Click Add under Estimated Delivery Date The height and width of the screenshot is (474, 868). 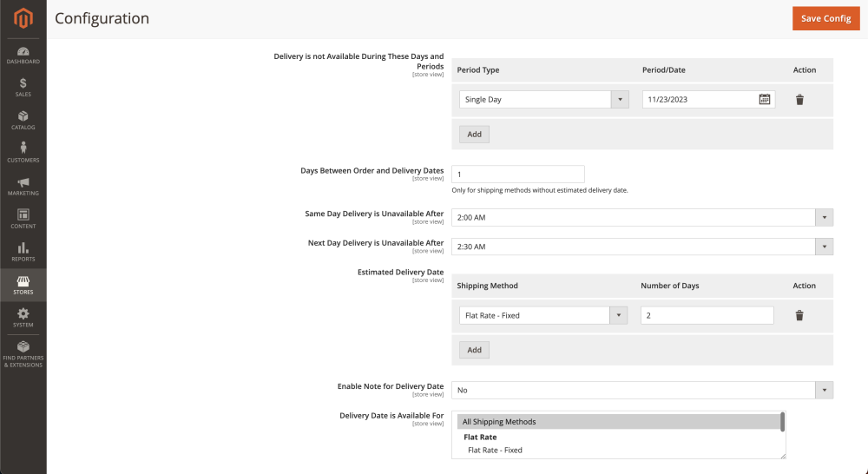[475, 350]
